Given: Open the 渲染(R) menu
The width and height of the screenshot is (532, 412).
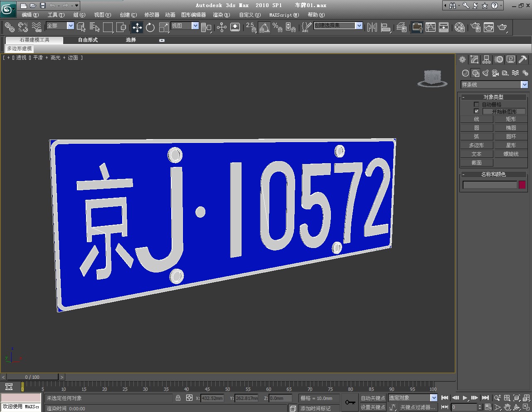Looking at the screenshot, I should pyautogui.click(x=221, y=15).
